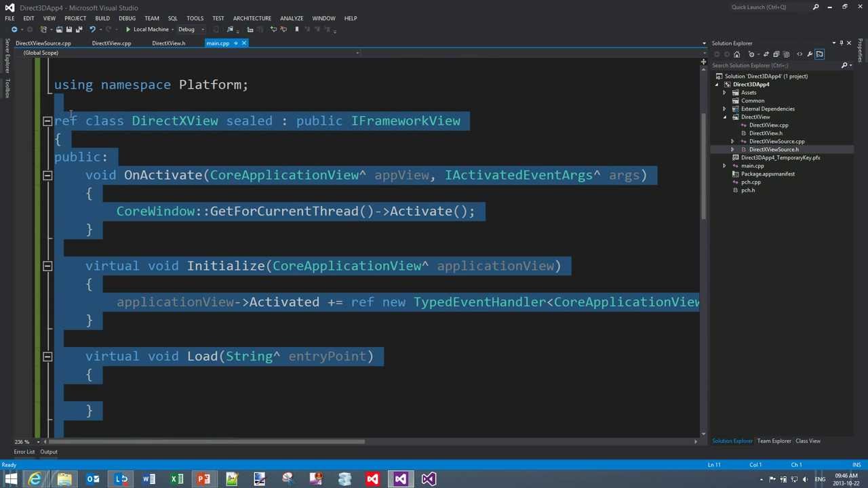Click the bookmark toolbar icon
Screen dimensions: 868x488
click(296, 29)
